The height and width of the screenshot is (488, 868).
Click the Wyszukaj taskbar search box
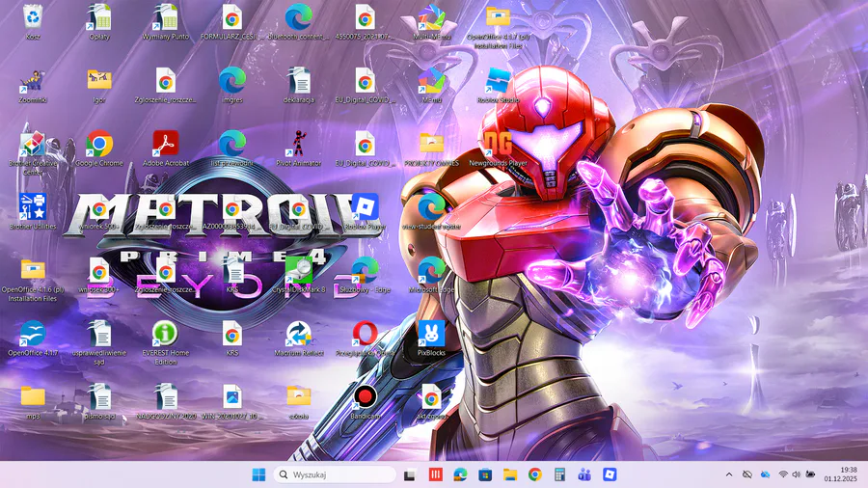point(335,474)
